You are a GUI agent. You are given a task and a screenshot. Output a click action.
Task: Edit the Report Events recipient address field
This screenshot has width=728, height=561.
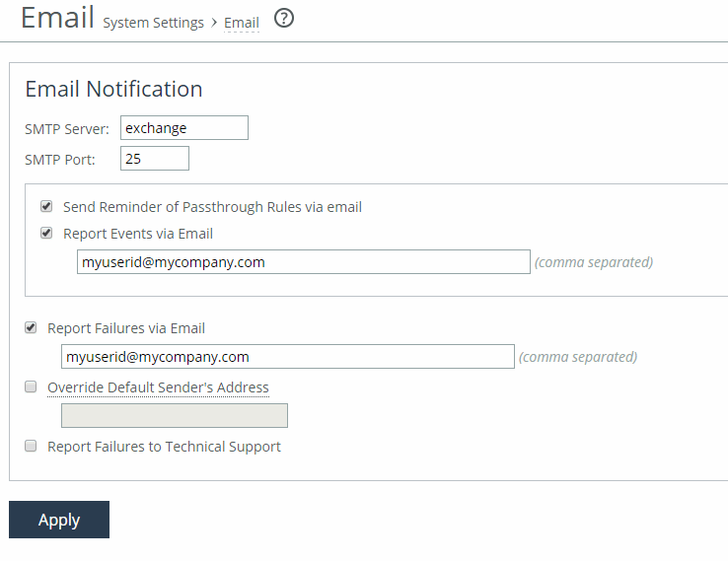click(304, 261)
